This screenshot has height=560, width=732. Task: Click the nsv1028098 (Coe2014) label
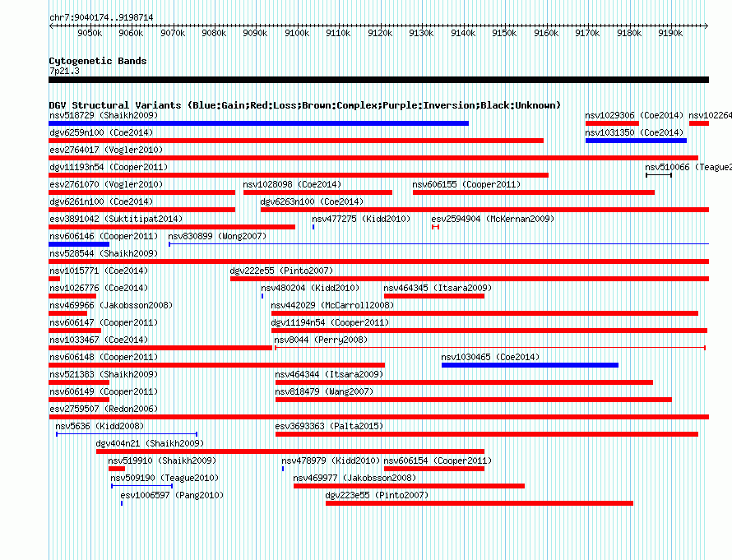click(292, 184)
